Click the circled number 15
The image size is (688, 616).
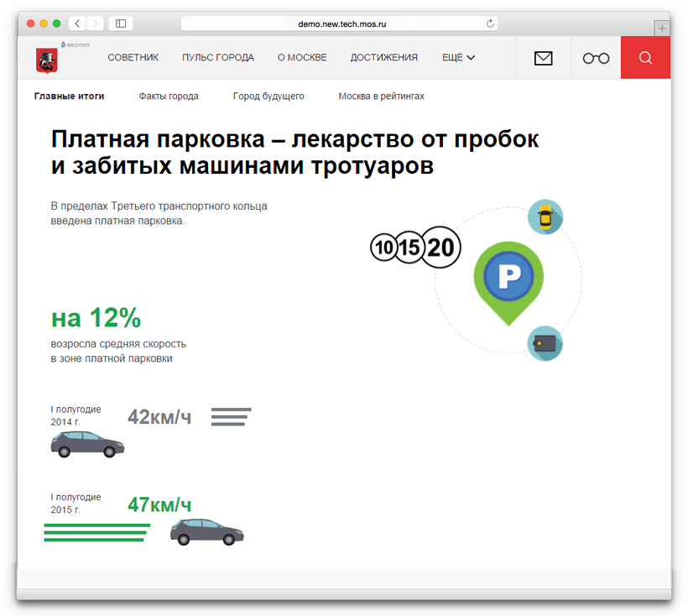pos(409,248)
